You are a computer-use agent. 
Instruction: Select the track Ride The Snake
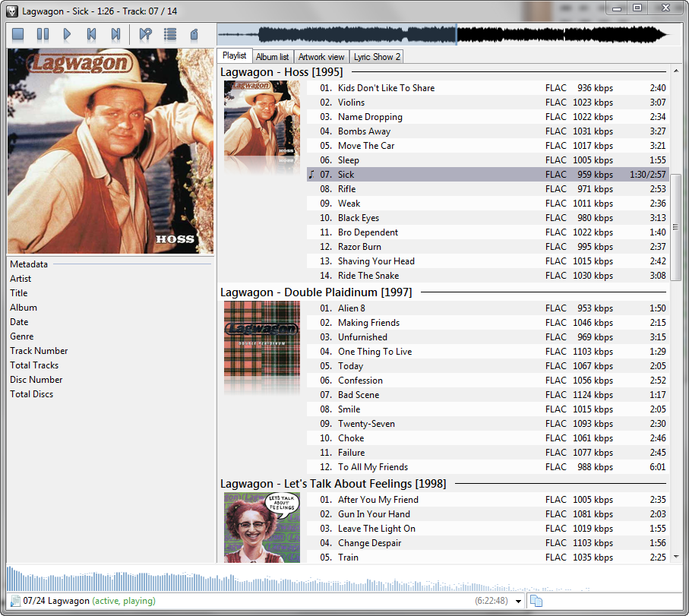pyautogui.click(x=488, y=276)
